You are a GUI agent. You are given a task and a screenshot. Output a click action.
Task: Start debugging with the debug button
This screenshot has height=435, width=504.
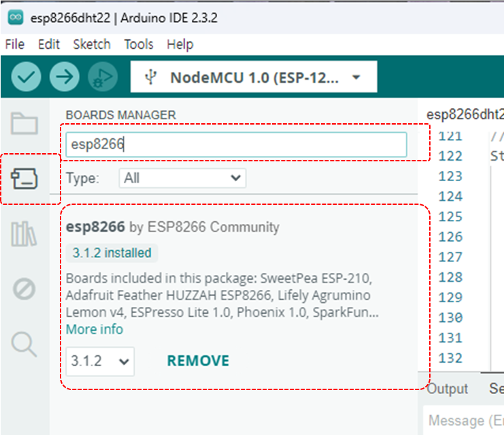point(103,77)
